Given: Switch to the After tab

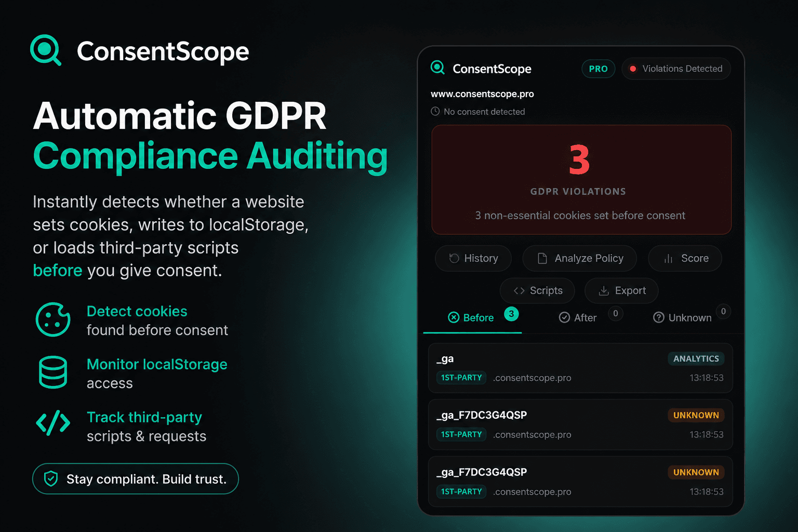Looking at the screenshot, I should [x=586, y=317].
